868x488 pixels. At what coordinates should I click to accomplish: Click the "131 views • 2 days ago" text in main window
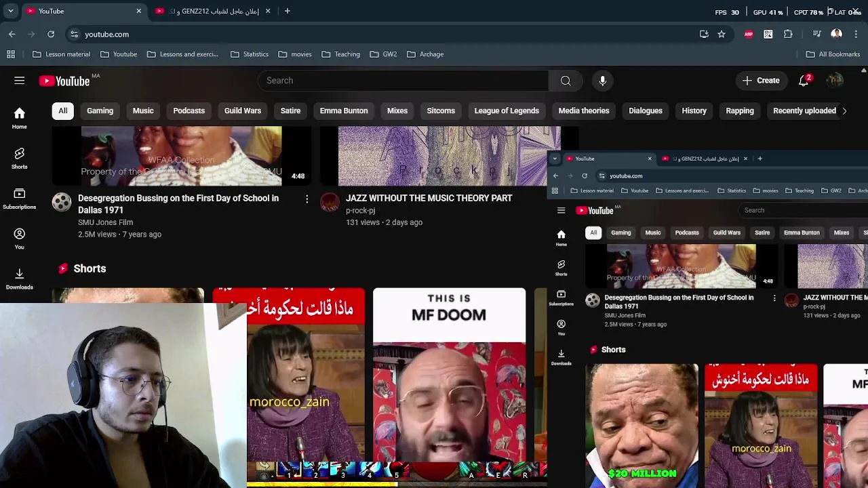click(x=384, y=222)
